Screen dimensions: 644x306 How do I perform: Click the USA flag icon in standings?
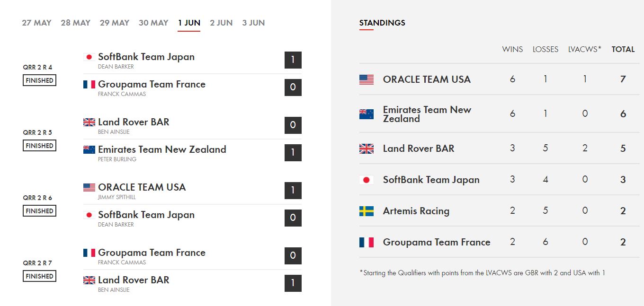click(x=367, y=79)
